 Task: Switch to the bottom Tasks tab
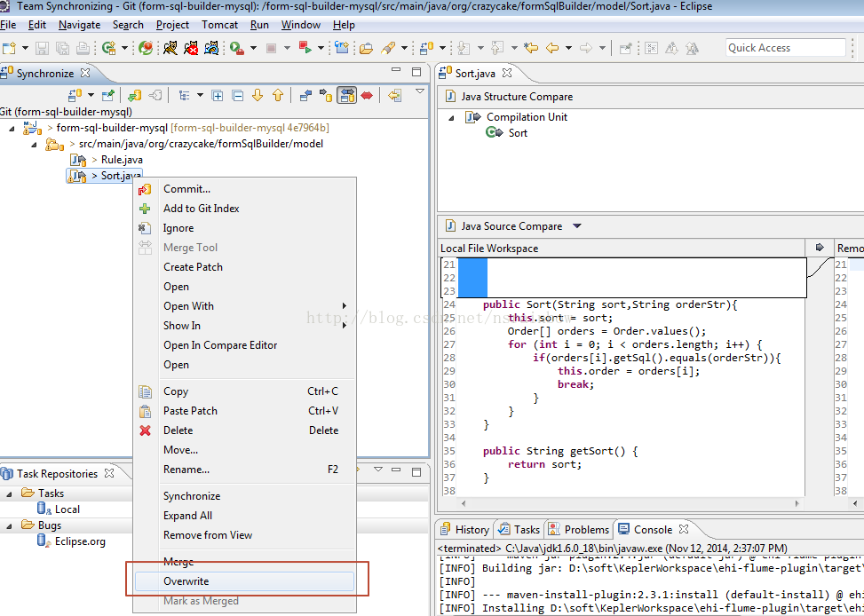click(x=519, y=530)
